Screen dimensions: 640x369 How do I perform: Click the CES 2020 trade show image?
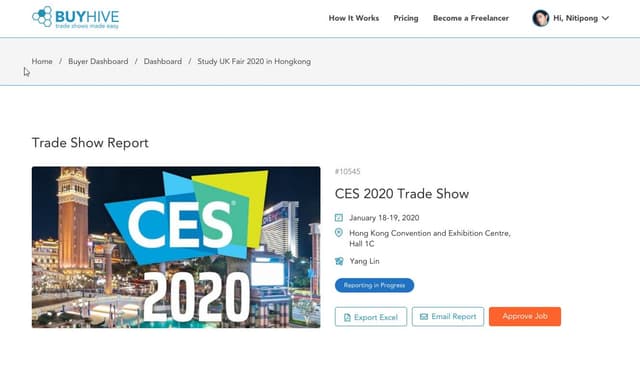(176, 247)
